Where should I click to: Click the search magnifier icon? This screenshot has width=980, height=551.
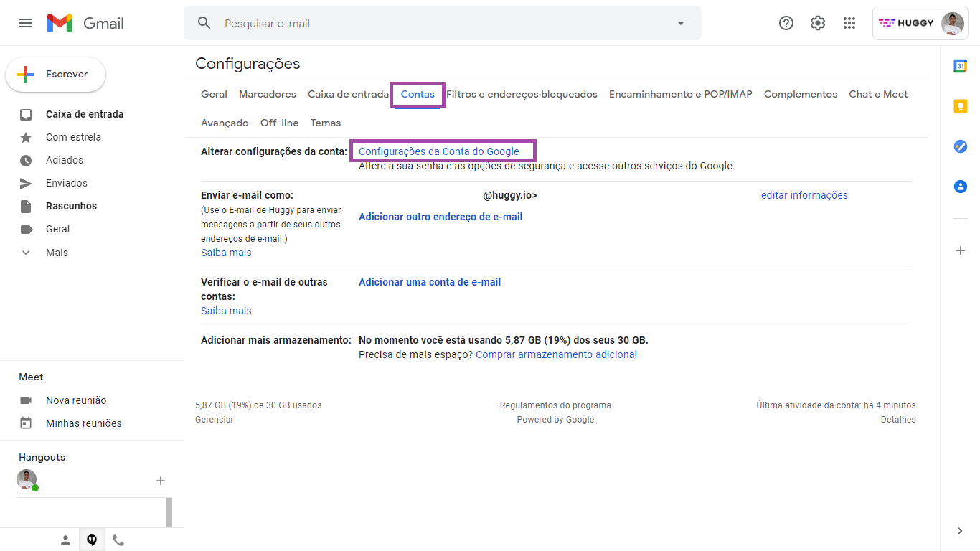tap(204, 23)
